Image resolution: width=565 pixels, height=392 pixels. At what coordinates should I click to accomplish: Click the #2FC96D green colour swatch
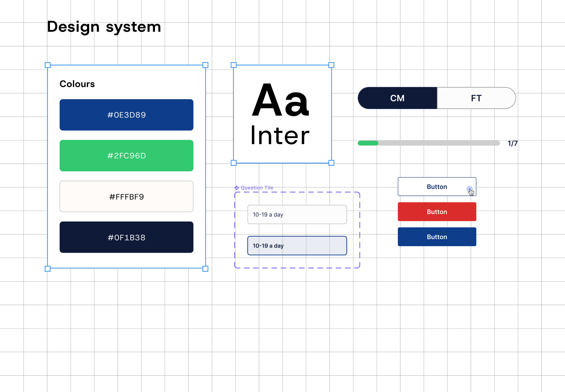126,155
